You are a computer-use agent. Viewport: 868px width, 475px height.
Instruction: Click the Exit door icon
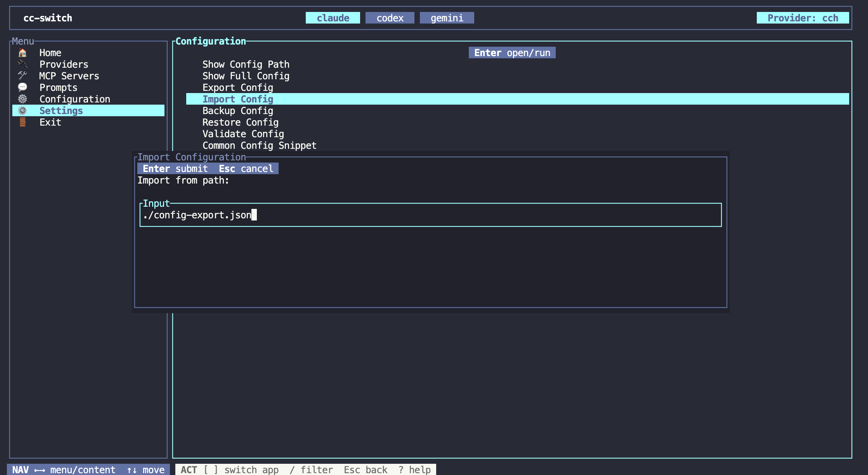point(22,122)
